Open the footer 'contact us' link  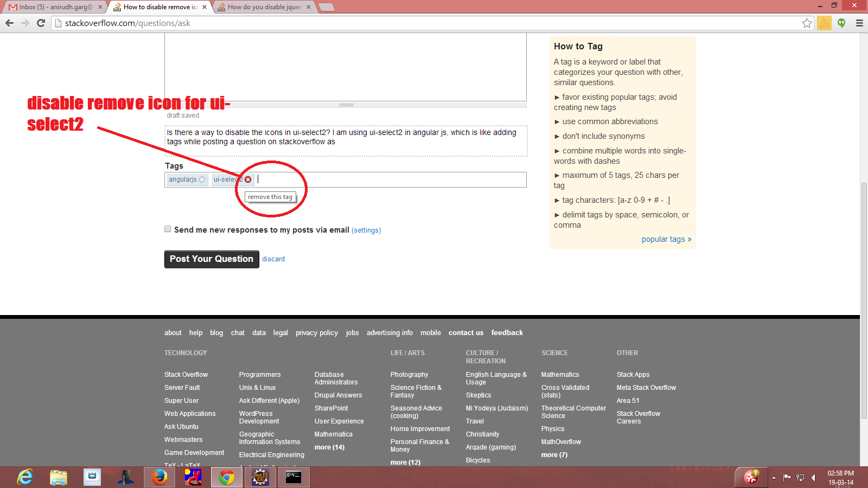[x=466, y=333]
